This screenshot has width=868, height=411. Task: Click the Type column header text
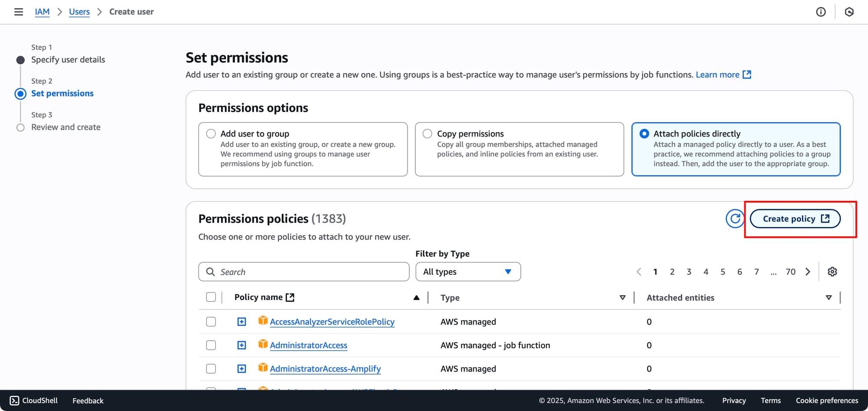(x=450, y=298)
